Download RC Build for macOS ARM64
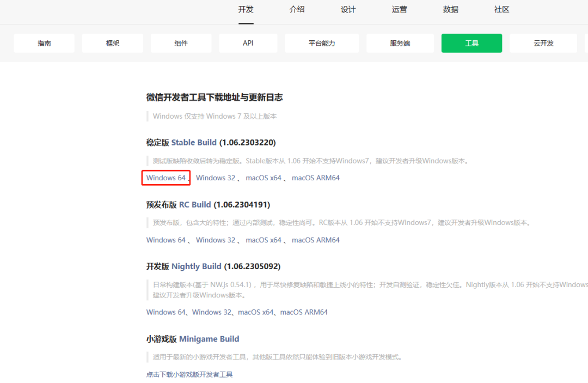 [316, 240]
